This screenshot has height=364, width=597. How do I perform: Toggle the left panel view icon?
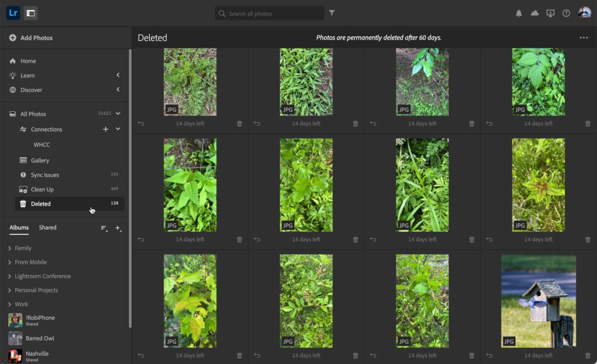[x=31, y=13]
